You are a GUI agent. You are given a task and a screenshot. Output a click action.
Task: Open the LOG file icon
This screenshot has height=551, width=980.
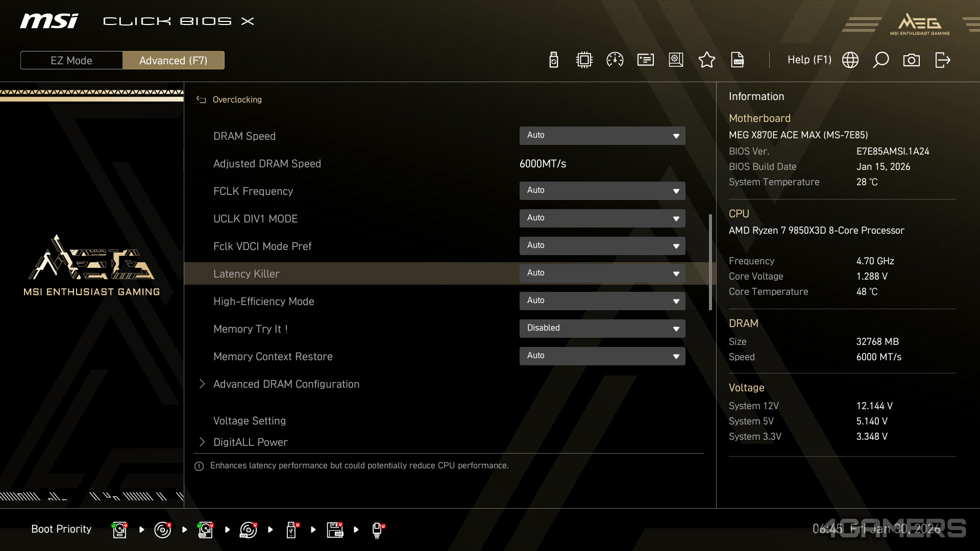point(738,60)
